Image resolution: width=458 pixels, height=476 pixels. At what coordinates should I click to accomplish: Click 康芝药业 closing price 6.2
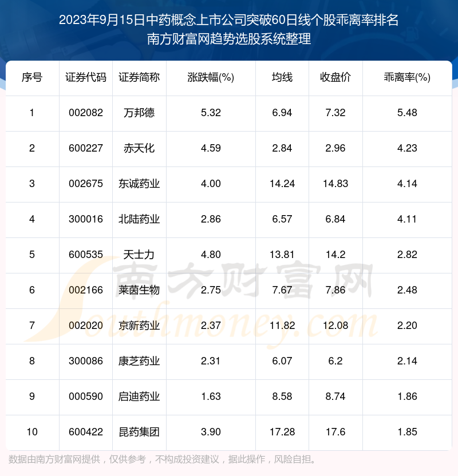tap(335, 361)
